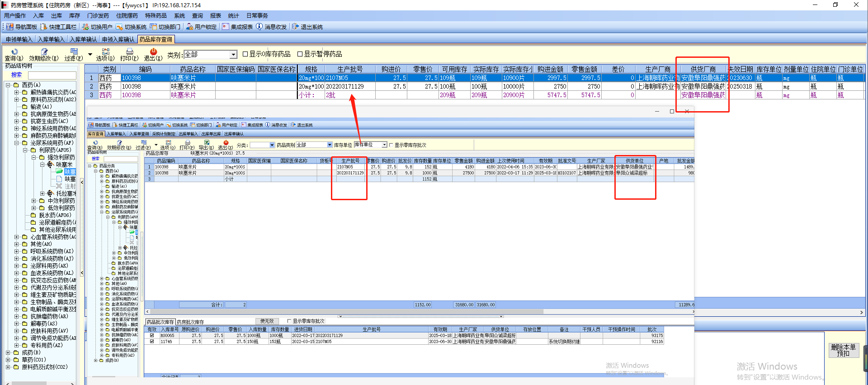Expand the 成药(B) tree node
The height and width of the screenshot is (385, 868).
point(8,352)
